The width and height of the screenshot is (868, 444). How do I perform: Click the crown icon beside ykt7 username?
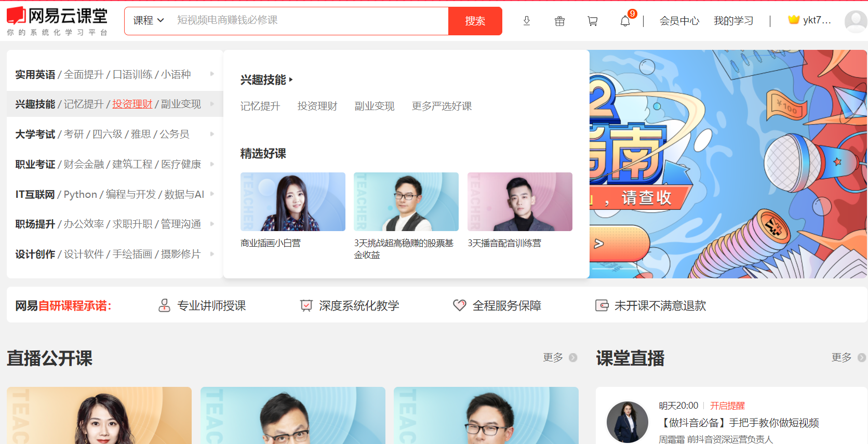793,20
